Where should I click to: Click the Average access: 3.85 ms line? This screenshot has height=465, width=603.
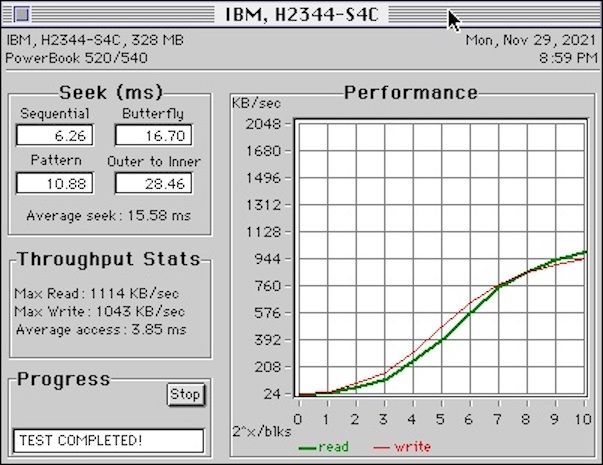pyautogui.click(x=101, y=330)
